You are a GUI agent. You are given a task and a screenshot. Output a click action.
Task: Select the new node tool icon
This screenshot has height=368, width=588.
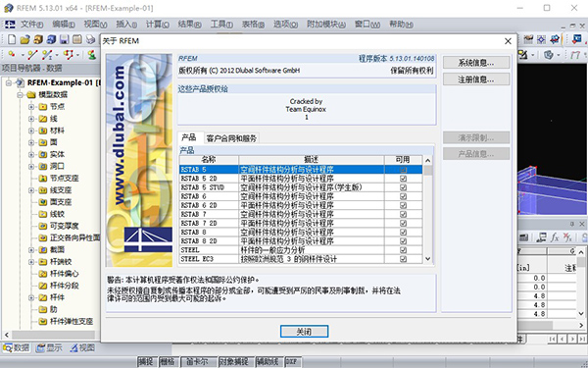pos(12,55)
